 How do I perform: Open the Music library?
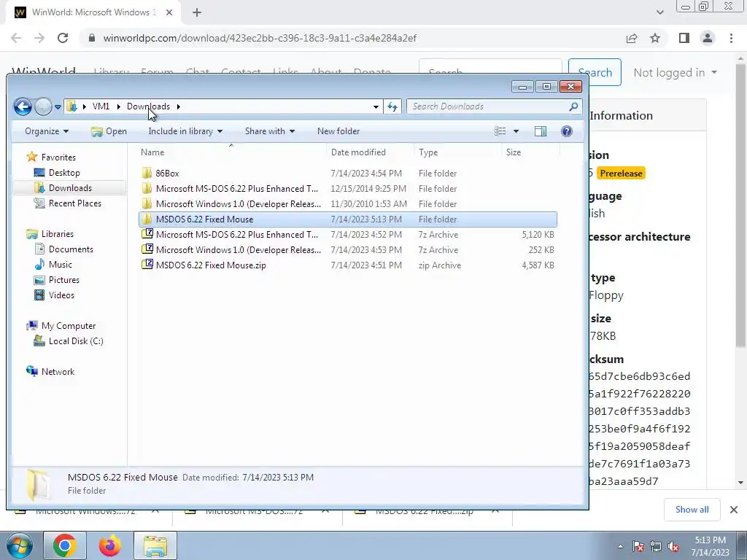tap(60, 264)
